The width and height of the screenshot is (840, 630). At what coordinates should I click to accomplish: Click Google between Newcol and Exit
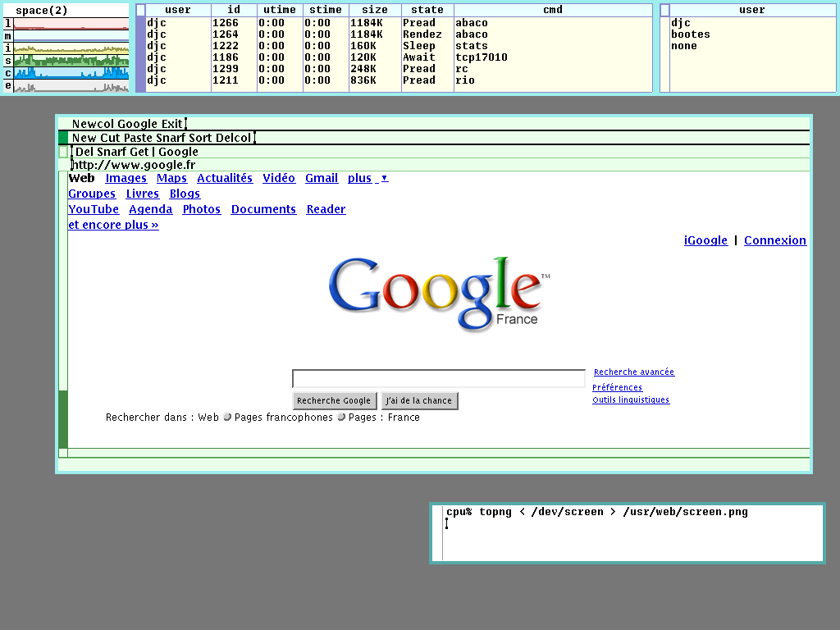pos(138,124)
